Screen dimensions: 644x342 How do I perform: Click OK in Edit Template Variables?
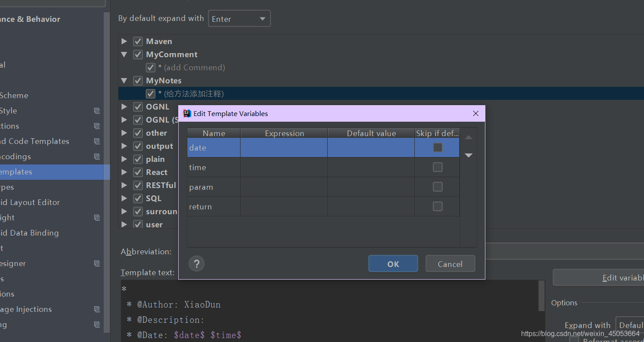coord(393,264)
